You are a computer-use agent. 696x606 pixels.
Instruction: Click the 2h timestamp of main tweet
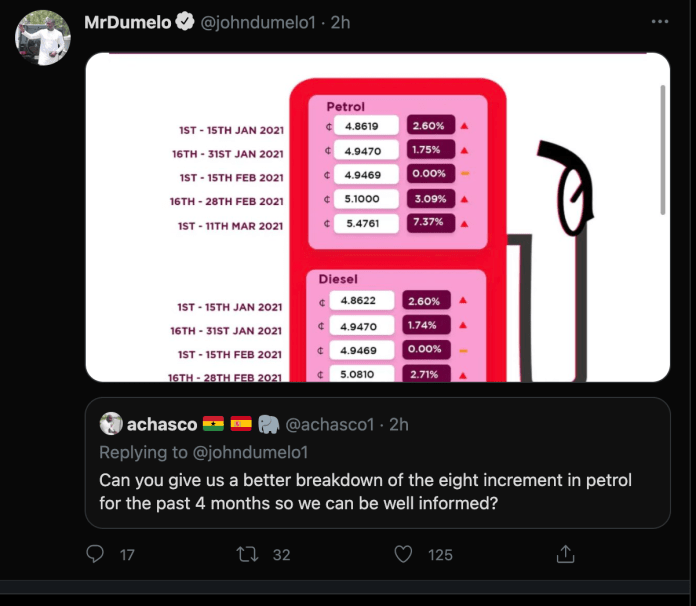point(340,22)
